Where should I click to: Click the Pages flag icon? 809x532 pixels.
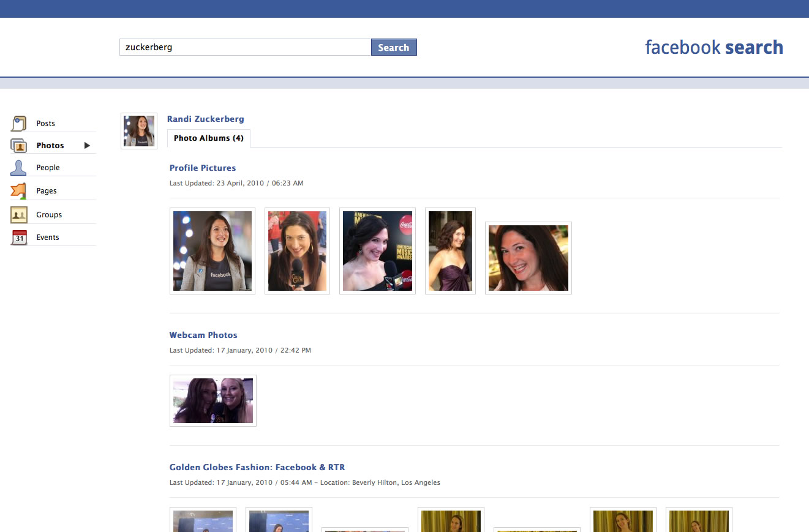18,191
